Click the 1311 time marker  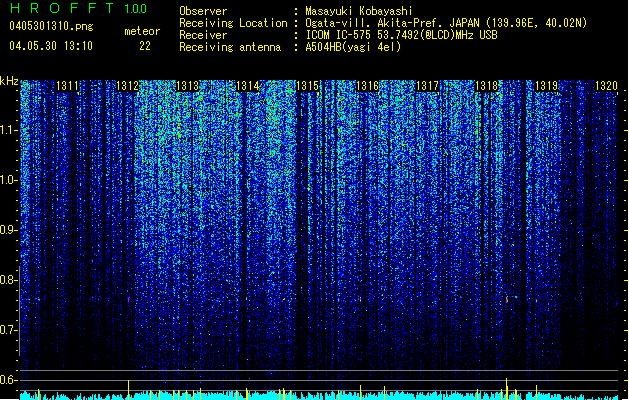[67, 86]
